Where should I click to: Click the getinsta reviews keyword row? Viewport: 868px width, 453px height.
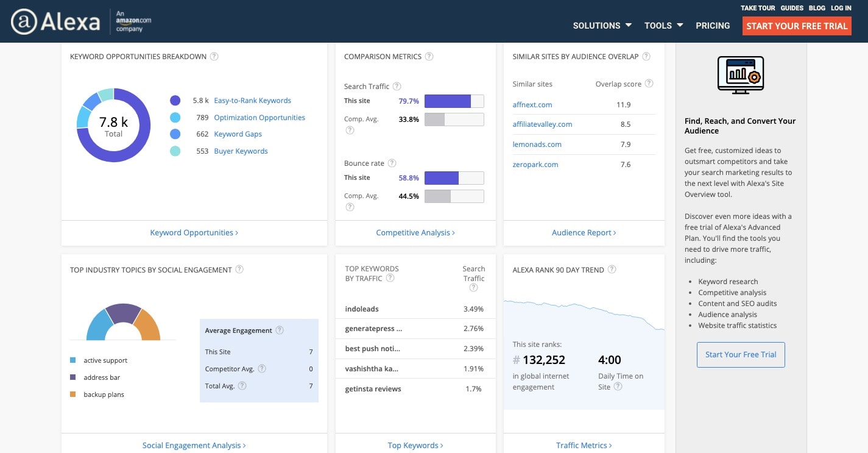(x=415, y=389)
